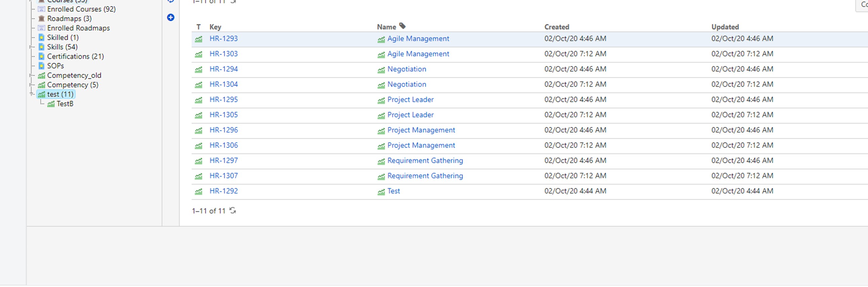
Task: Select the type icon in the HR-1305 row
Action: pyautogui.click(x=199, y=115)
